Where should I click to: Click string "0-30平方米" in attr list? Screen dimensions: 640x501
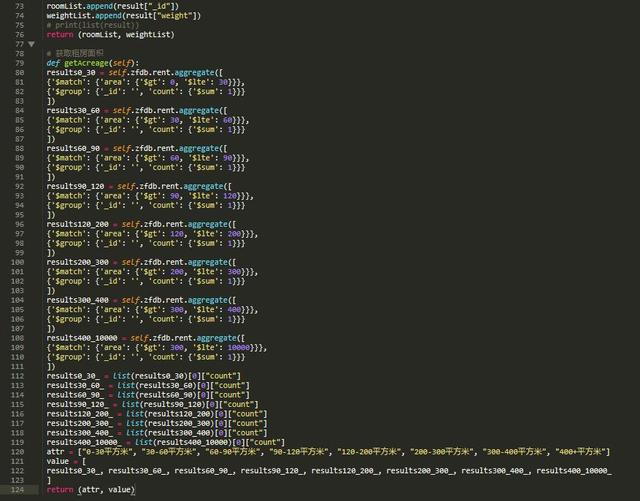[108, 452]
